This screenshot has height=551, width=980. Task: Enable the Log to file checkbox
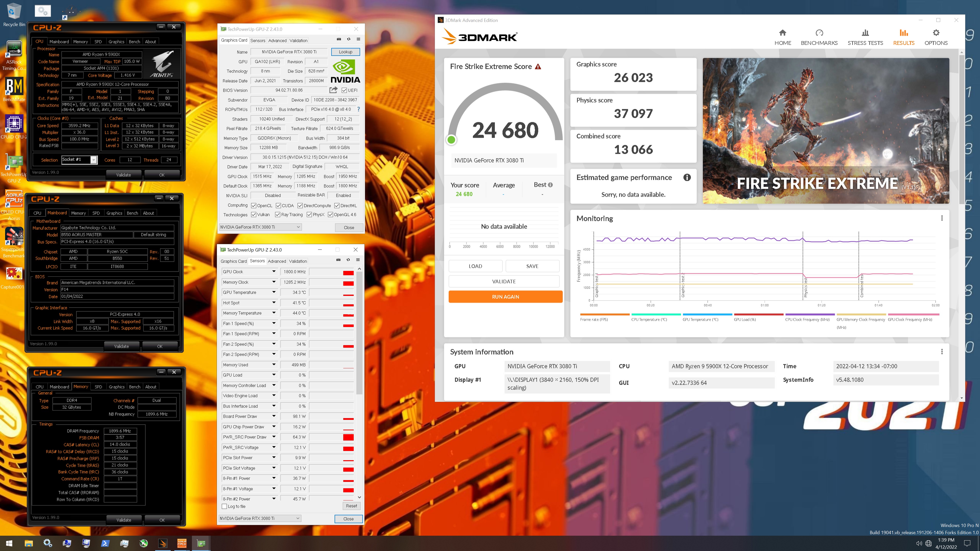pos(225,507)
